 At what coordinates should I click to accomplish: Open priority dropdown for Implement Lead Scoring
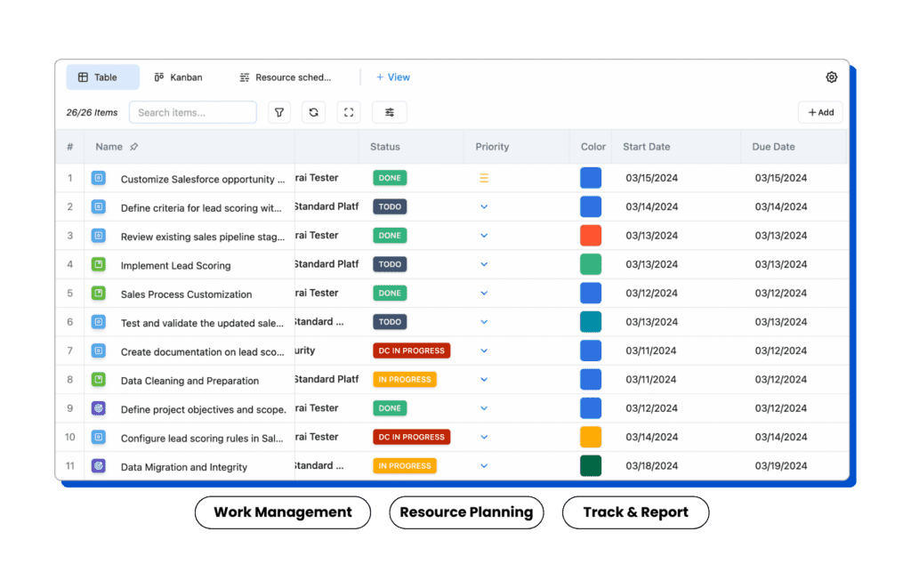(484, 264)
